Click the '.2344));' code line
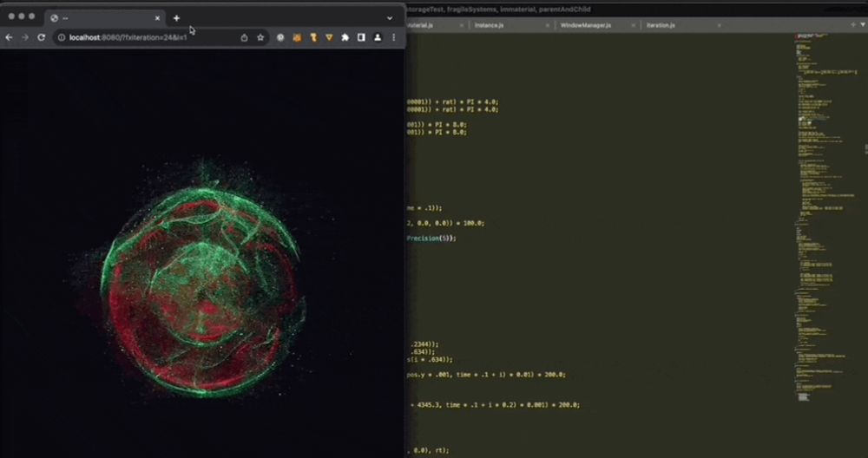 424,344
